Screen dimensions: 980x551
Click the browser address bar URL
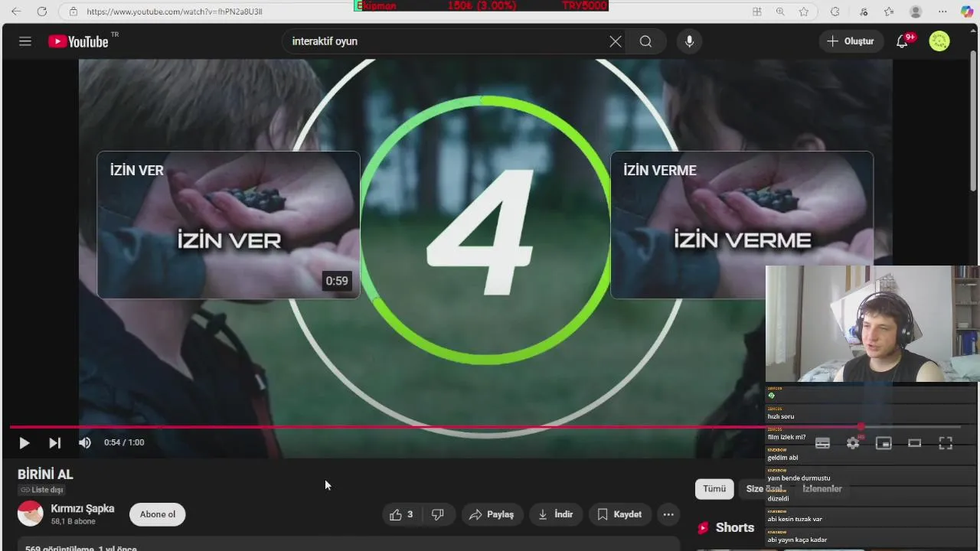175,11
